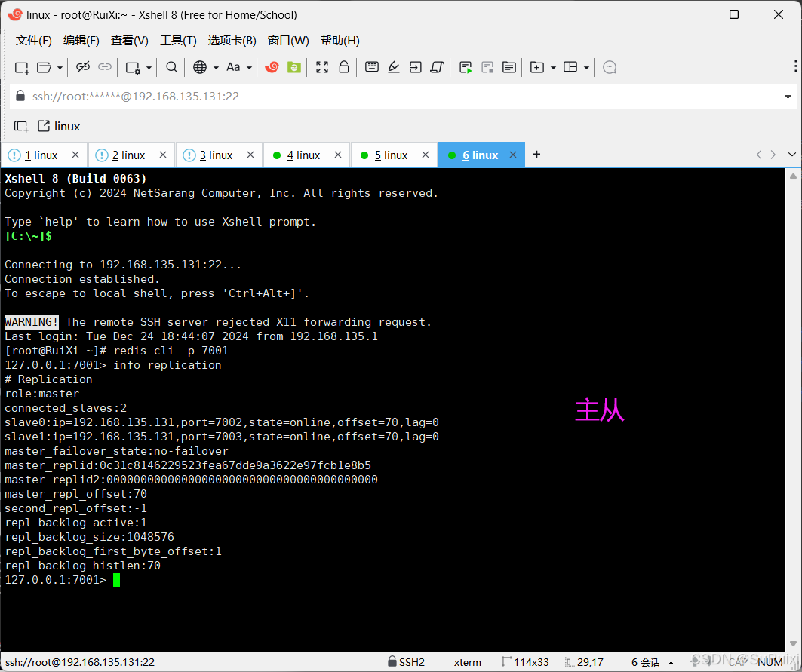
Task: Click the run script play icon
Action: point(466,68)
